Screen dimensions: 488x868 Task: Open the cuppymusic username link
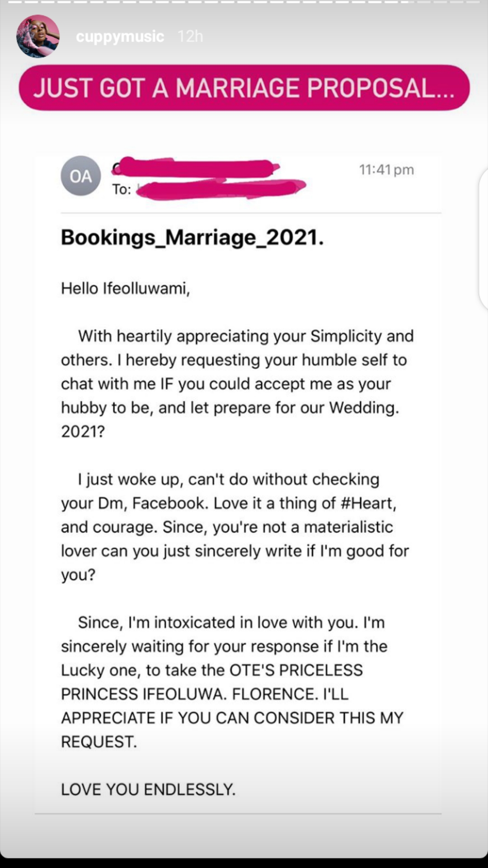(120, 36)
